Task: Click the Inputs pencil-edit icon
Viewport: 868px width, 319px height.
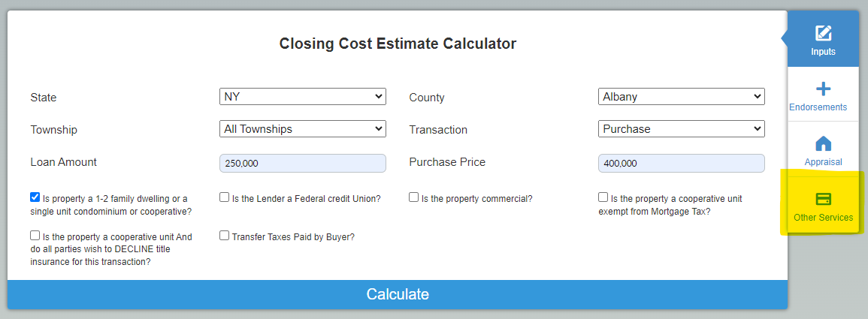Action: (823, 34)
